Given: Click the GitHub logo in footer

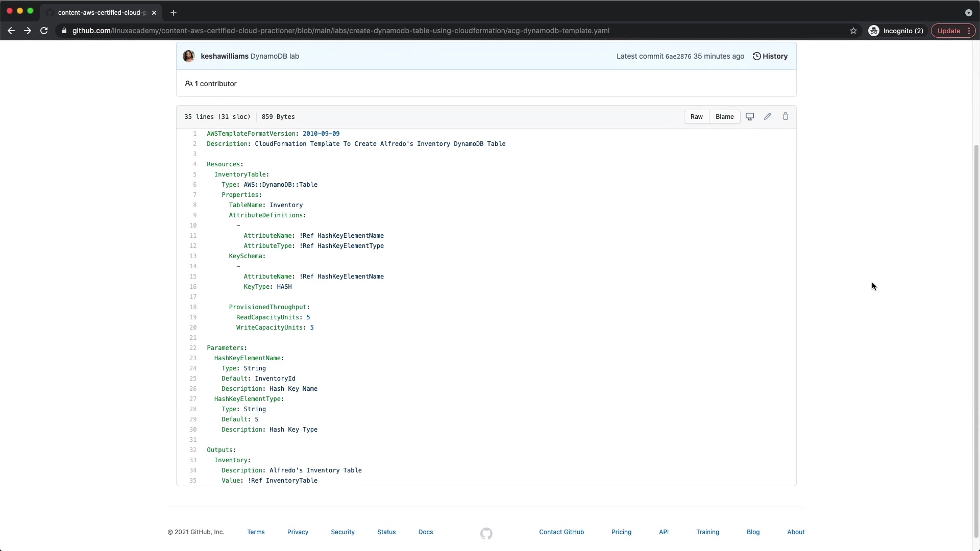Looking at the screenshot, I should point(486,534).
